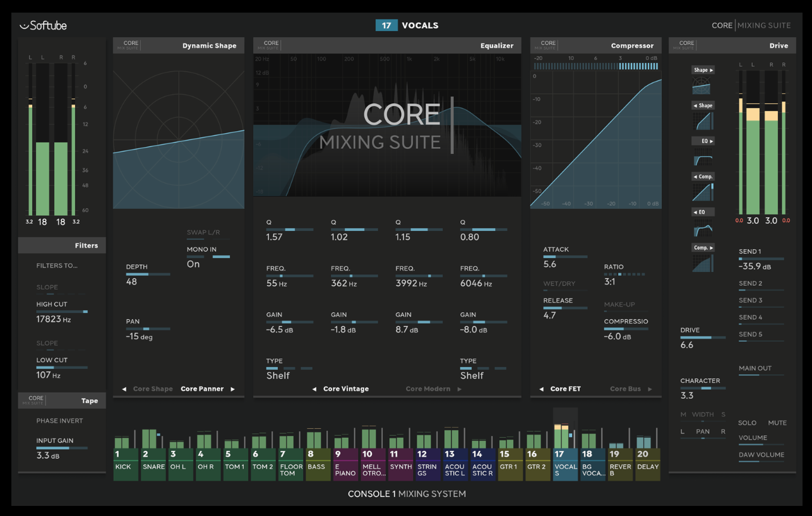Select channel 8 BASS
The image size is (812, 516).
(318, 464)
